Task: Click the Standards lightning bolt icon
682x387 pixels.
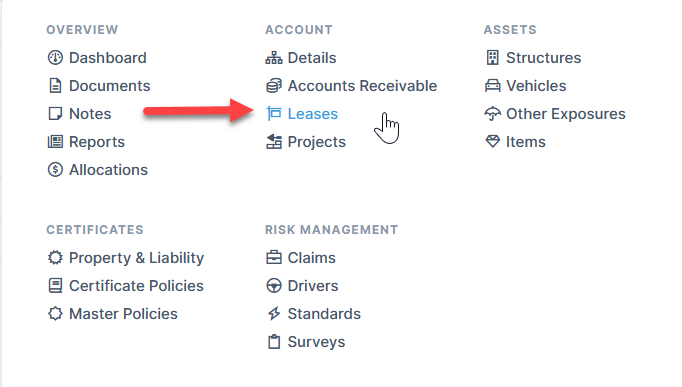Action: click(x=274, y=314)
